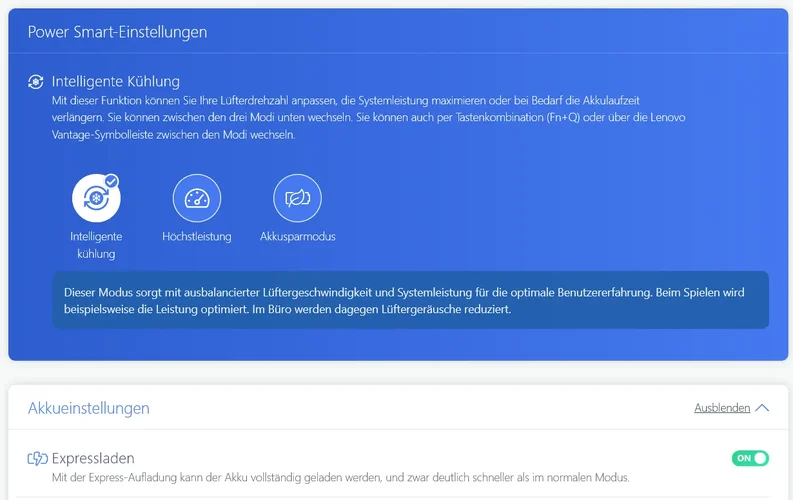Click the Intelligente Kühlung header fan icon
793x500 pixels.
[x=35, y=81]
